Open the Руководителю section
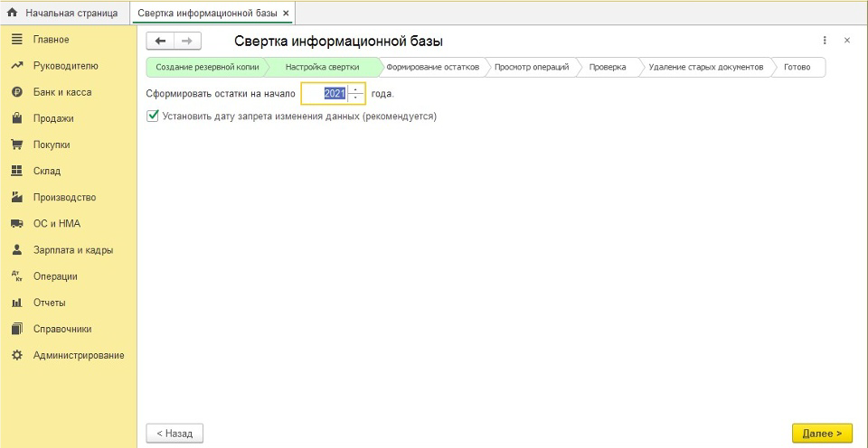Viewport: 868px width, 448px height. 69,66
